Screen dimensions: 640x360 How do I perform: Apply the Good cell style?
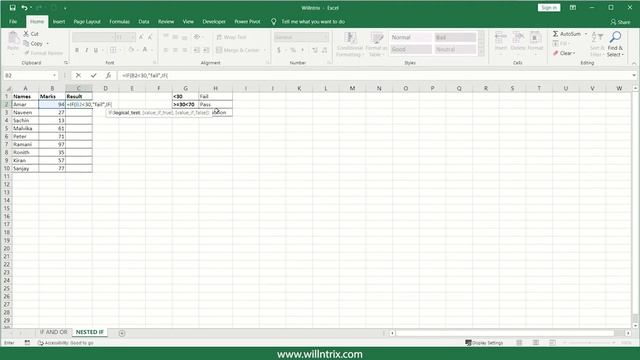(411, 49)
